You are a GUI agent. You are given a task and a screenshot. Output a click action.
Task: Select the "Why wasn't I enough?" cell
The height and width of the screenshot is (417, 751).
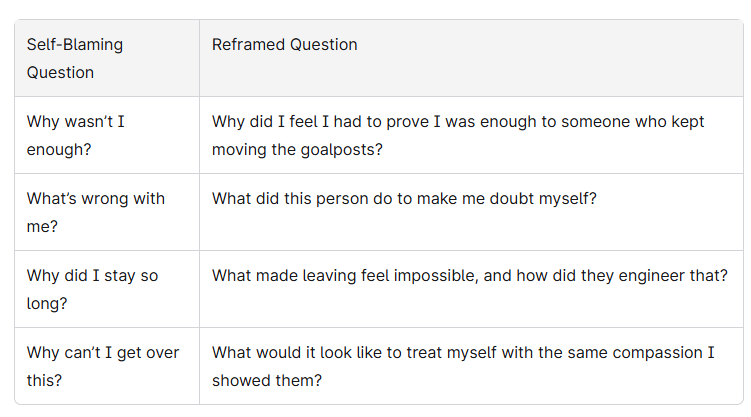[x=76, y=135]
